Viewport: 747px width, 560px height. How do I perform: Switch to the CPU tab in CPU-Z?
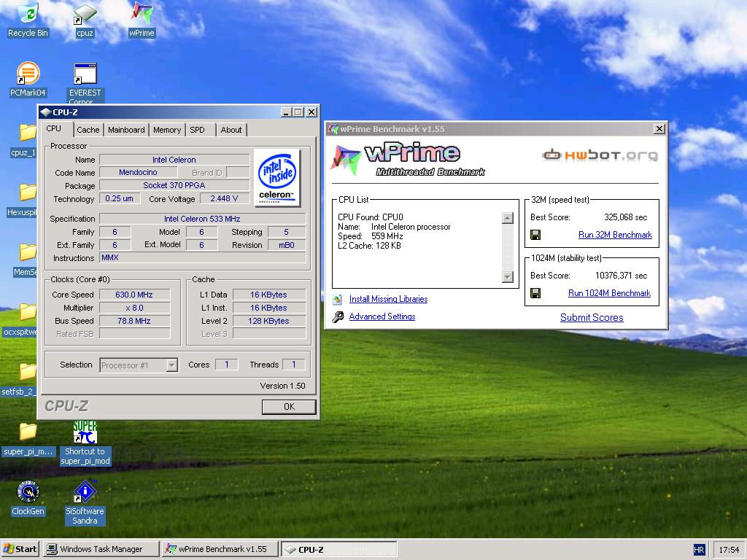tap(54, 128)
